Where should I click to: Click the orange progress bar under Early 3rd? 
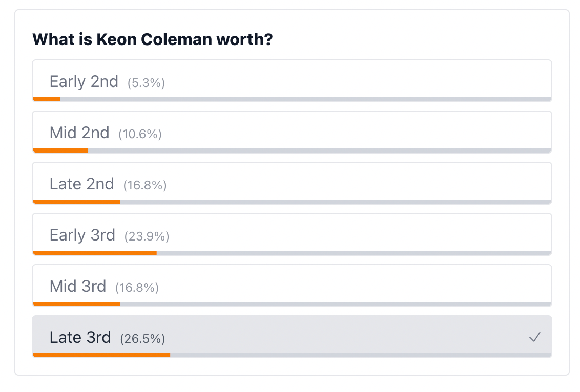(x=95, y=253)
